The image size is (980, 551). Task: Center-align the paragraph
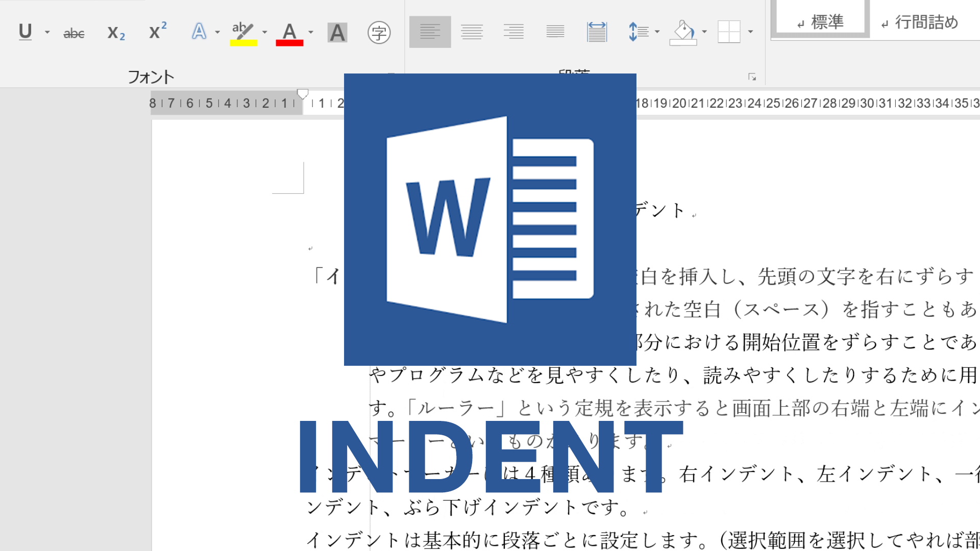(472, 32)
